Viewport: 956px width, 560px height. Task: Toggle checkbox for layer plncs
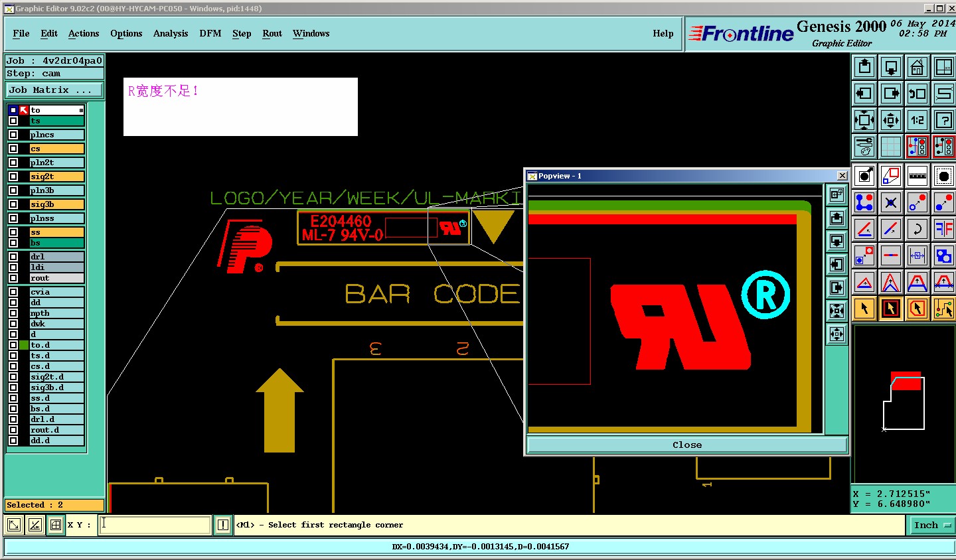click(13, 135)
